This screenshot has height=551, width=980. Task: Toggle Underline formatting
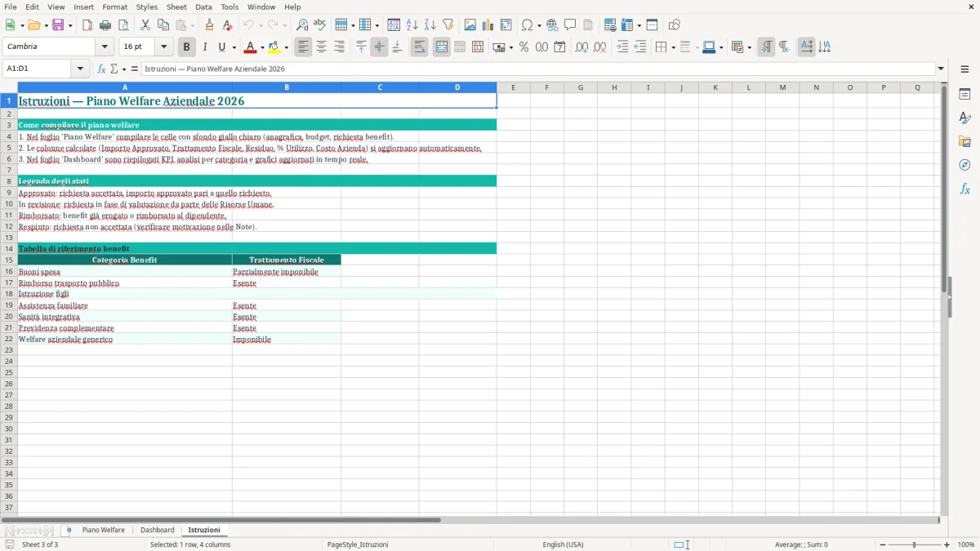pyautogui.click(x=221, y=47)
